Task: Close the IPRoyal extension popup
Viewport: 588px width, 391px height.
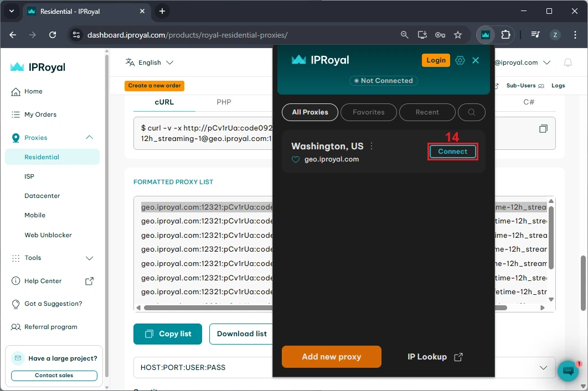Action: pyautogui.click(x=476, y=60)
